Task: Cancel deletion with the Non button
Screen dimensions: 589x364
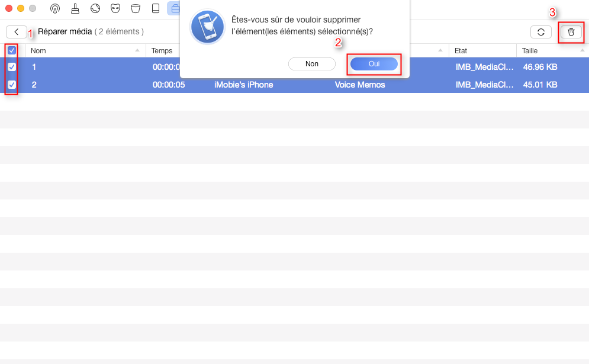Action: (x=312, y=64)
